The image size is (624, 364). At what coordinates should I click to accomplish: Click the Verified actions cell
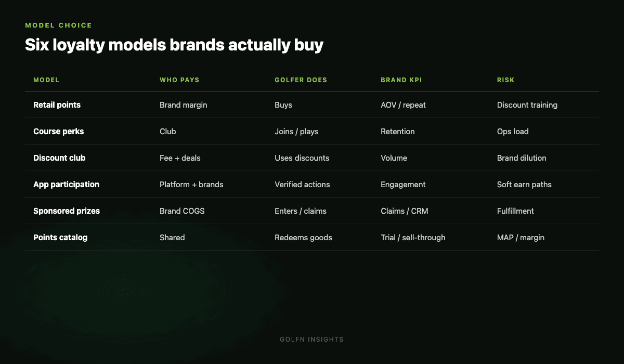(302, 185)
